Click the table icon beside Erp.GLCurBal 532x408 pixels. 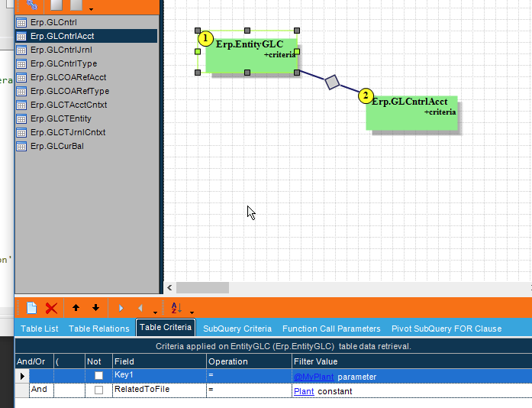pyautogui.click(x=21, y=146)
